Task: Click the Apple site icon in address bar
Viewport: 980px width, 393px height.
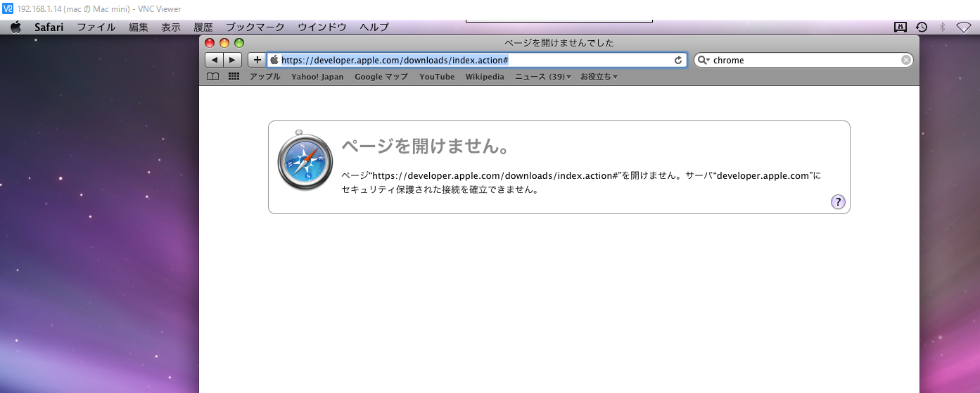Action: click(274, 60)
